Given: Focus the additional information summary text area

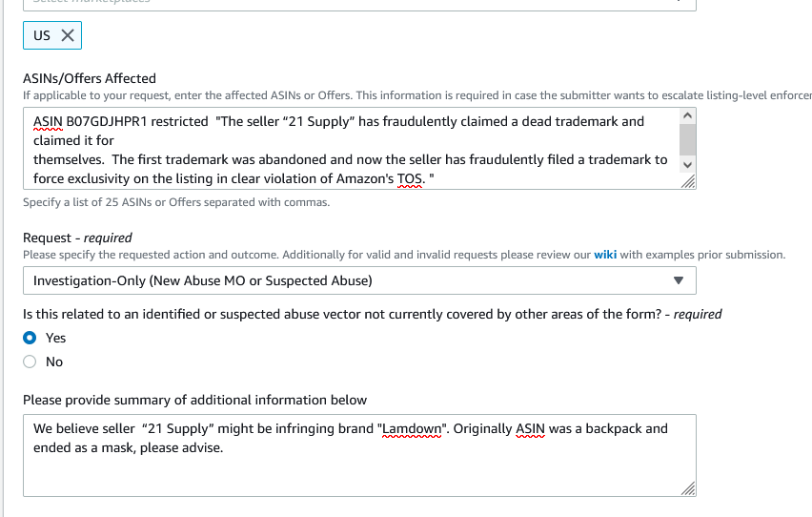Looking at the screenshot, I should (x=359, y=455).
